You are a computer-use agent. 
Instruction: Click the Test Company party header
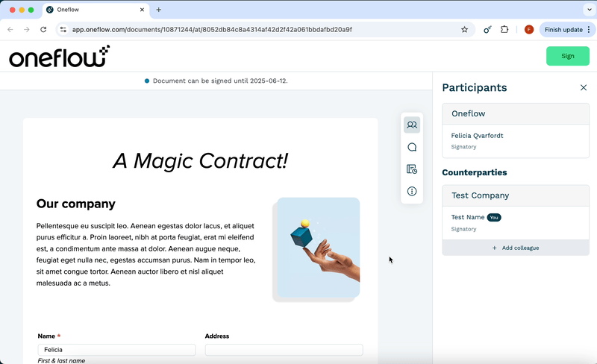(516, 195)
